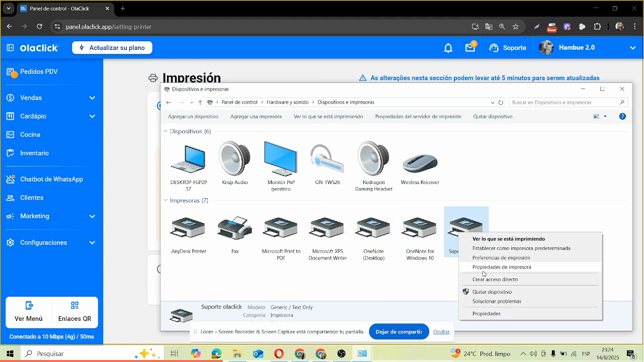Click the Windows Start button
Viewport: 644px width, 362px height.
pos(10,353)
